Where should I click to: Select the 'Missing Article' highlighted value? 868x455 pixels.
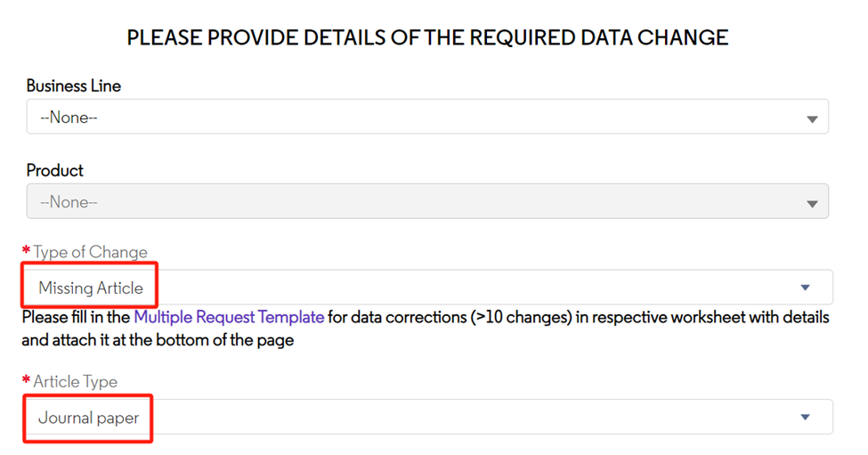pyautogui.click(x=91, y=288)
